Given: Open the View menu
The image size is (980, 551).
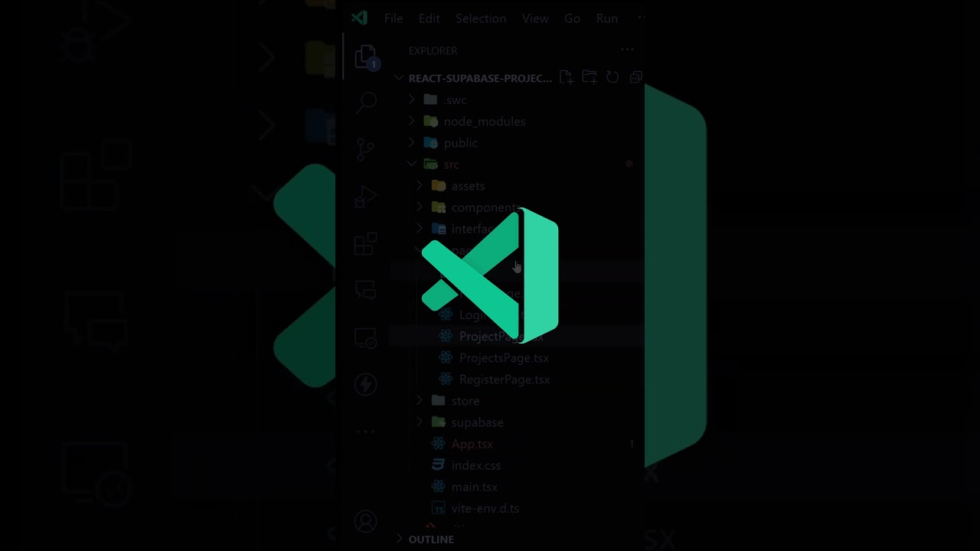Looking at the screenshot, I should coord(535,18).
